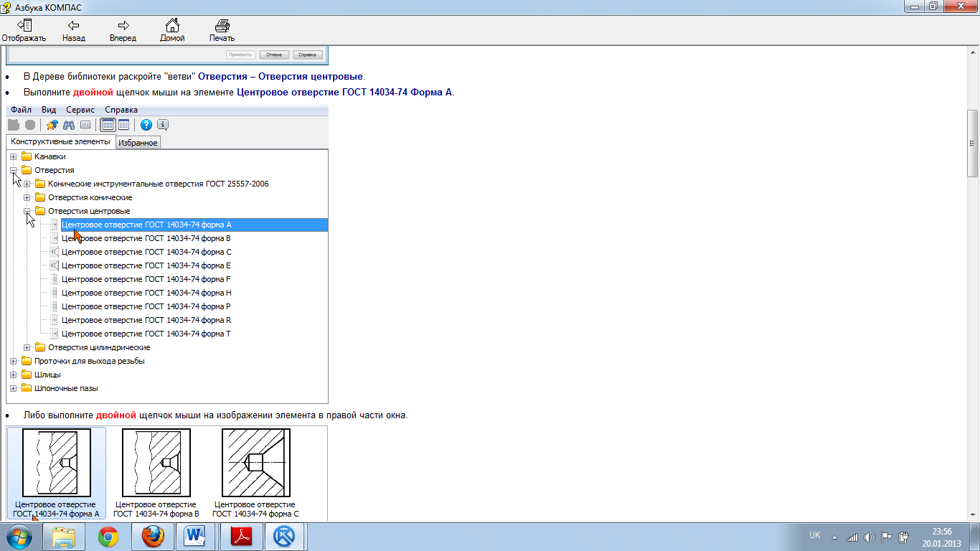The width and height of the screenshot is (980, 551).
Task: Expand the Канавки folder node
Action: pos(14,156)
